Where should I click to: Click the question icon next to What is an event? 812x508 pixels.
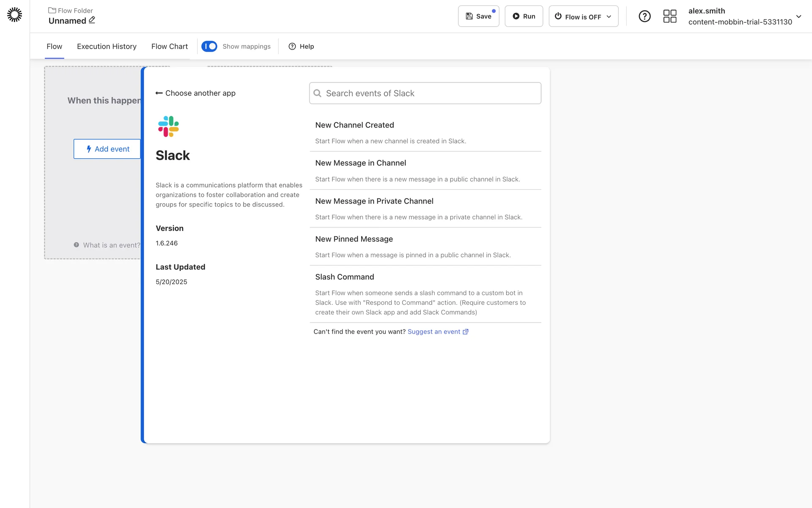tap(76, 245)
